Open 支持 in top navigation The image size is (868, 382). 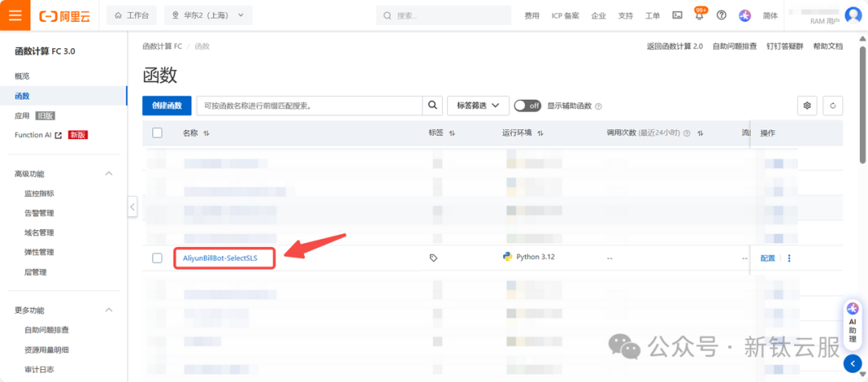[625, 15]
